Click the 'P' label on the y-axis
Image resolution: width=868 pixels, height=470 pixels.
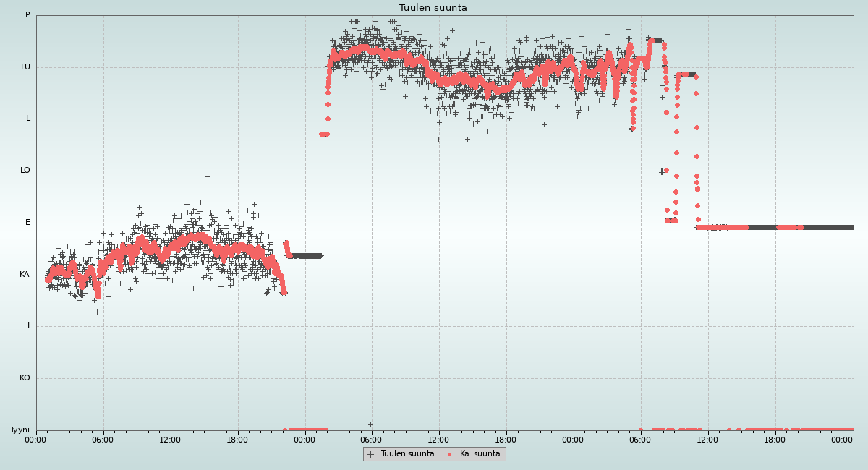pos(27,15)
